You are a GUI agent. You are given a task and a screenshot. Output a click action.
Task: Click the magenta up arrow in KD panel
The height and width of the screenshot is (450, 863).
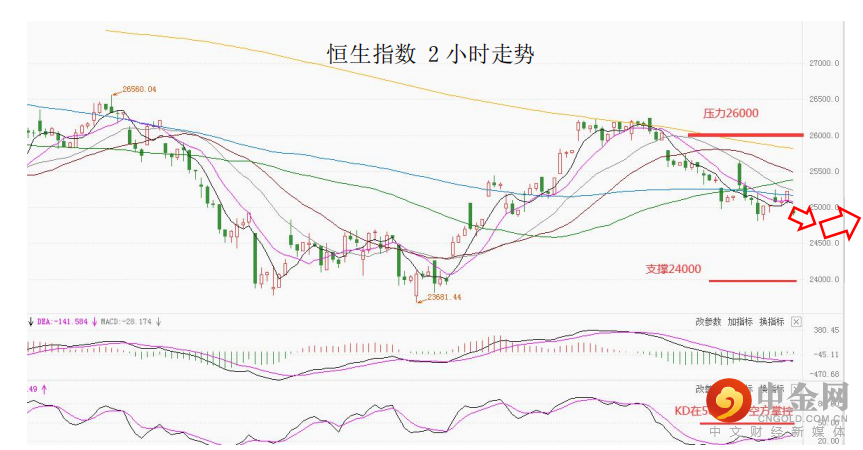[44, 389]
